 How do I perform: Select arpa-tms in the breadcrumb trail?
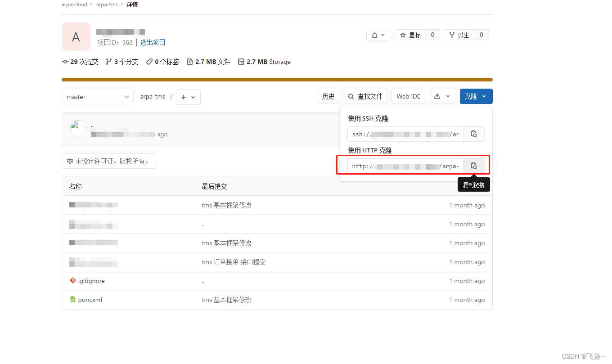coord(107,4)
